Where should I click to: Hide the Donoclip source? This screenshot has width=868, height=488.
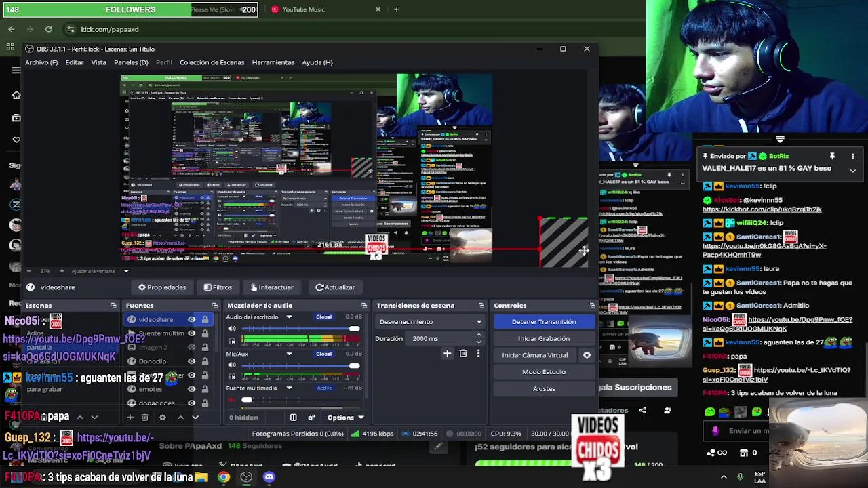point(192,361)
